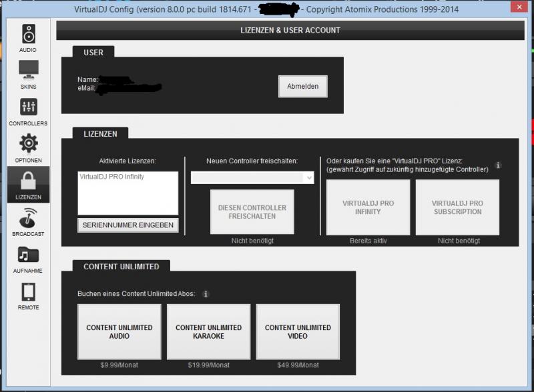Open the Skins monitor icon
Screen dimensions: 534x392
(x=28, y=70)
